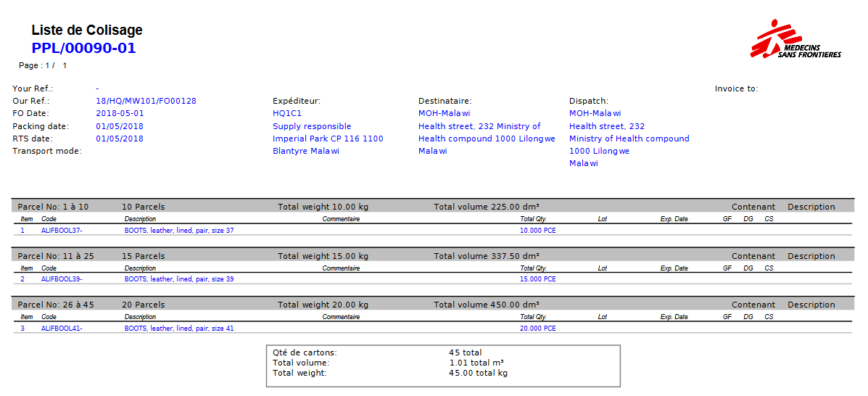Click MOH-Malawi under Destinataire
The height and width of the screenshot is (396, 868).
click(444, 114)
